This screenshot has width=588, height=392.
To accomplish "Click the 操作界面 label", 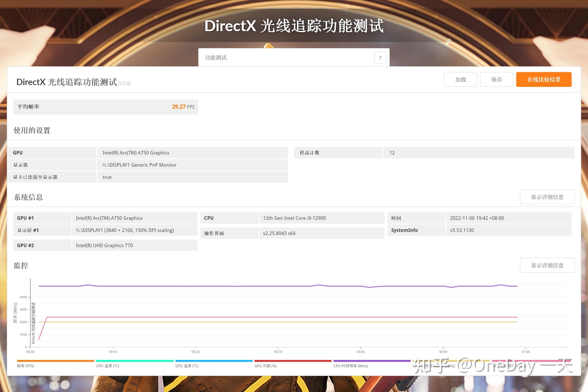I will coord(214,233).
